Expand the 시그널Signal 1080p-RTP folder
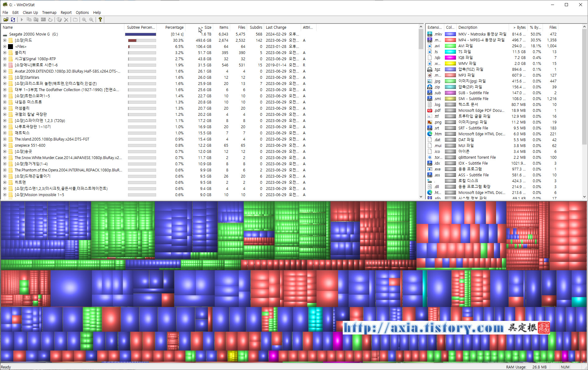The image size is (588, 370). tap(5, 59)
